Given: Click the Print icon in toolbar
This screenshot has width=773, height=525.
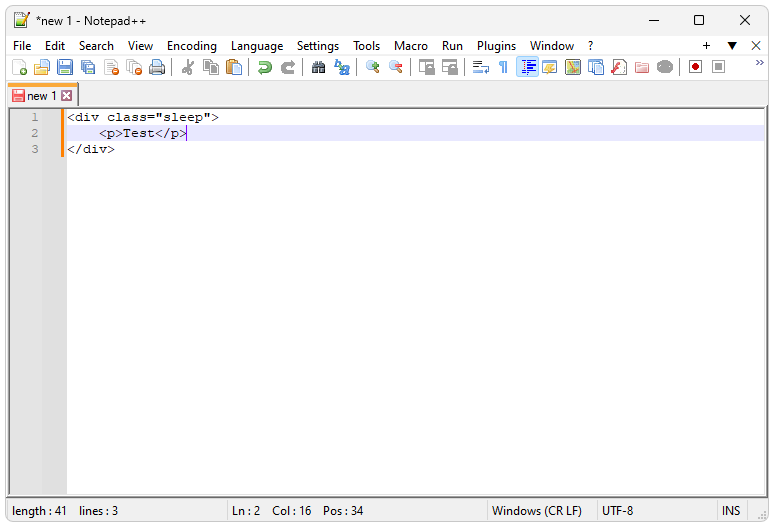Looking at the screenshot, I should click(x=157, y=67).
